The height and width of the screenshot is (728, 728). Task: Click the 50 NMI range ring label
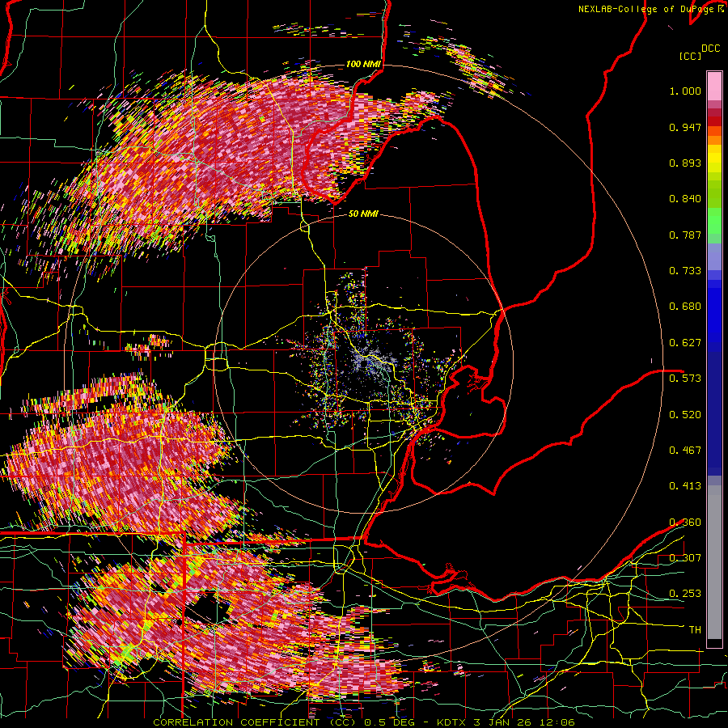tap(363, 214)
